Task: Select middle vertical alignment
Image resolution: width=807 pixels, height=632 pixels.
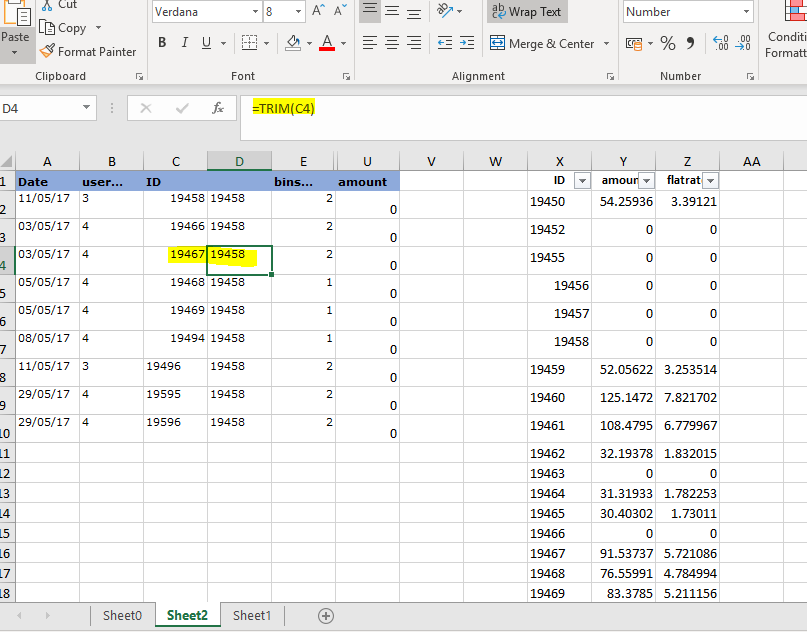Action: click(x=392, y=11)
